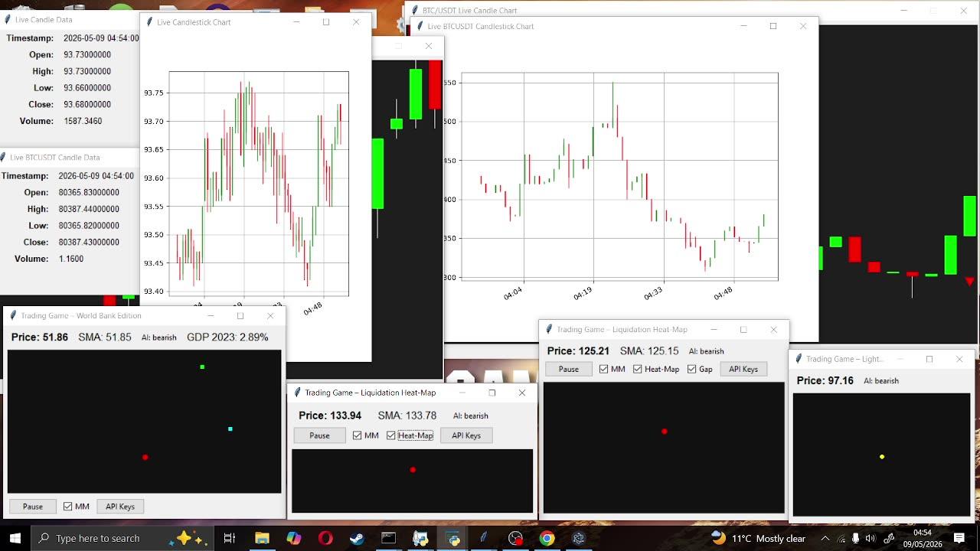Screen dimensions: 980x551
Task: Toggle Heat-Map checkbox beside price 133.94
Action: point(391,435)
